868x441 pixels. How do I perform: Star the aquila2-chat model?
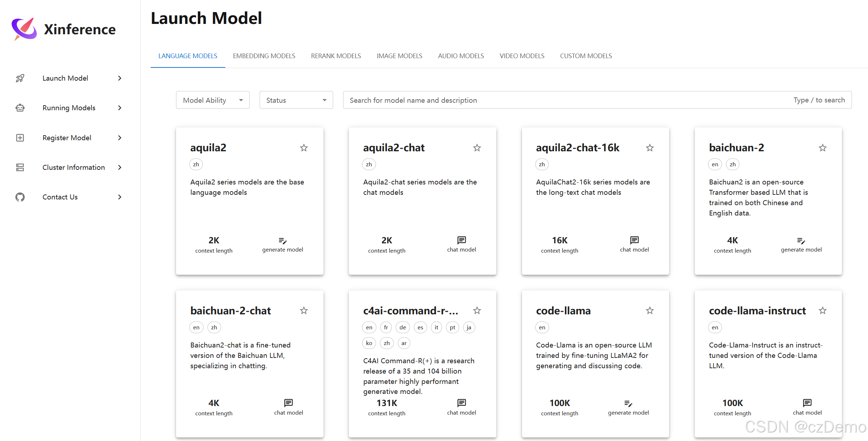(477, 148)
